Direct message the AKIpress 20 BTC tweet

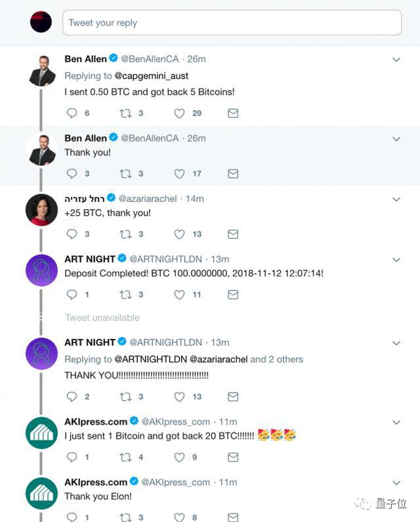pos(232,457)
